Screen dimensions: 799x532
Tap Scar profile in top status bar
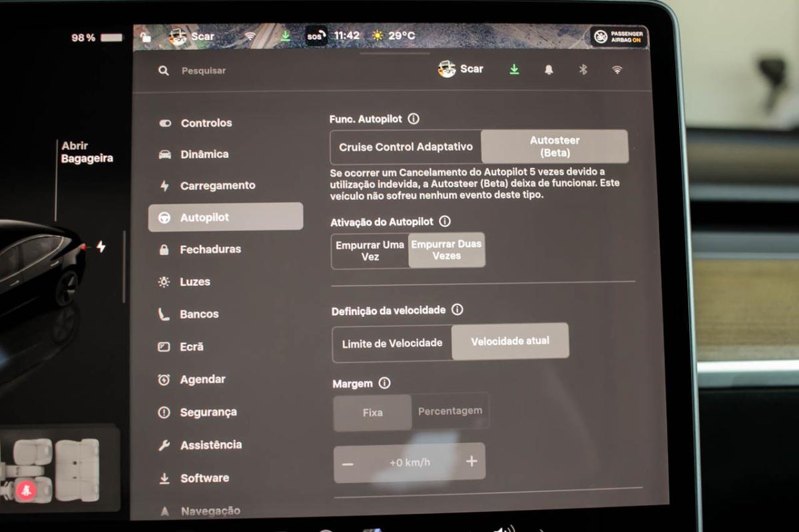coord(190,36)
